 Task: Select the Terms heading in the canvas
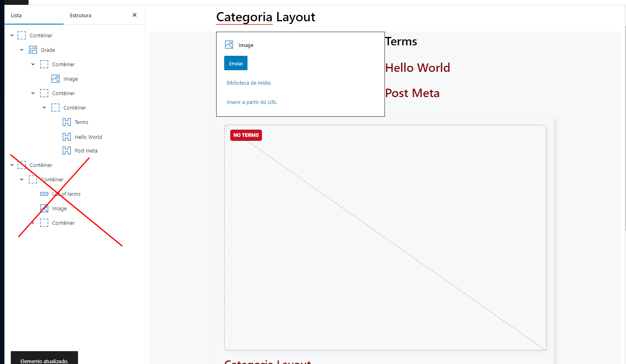[401, 41]
